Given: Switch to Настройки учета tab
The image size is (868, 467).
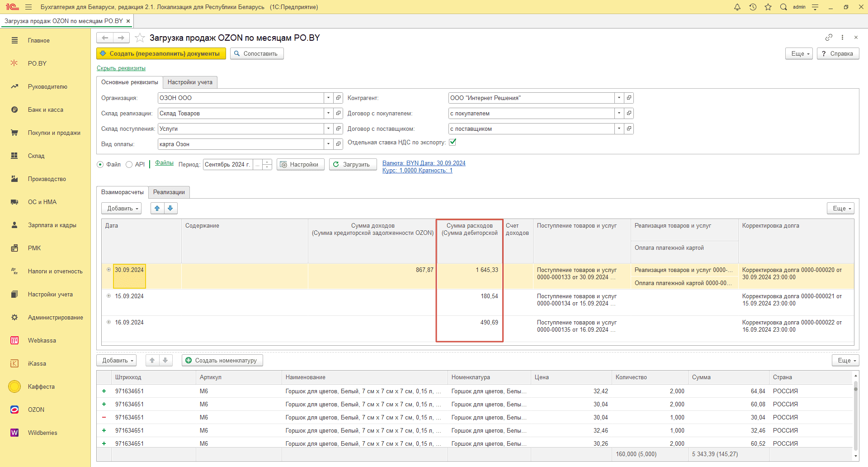Looking at the screenshot, I should 190,82.
